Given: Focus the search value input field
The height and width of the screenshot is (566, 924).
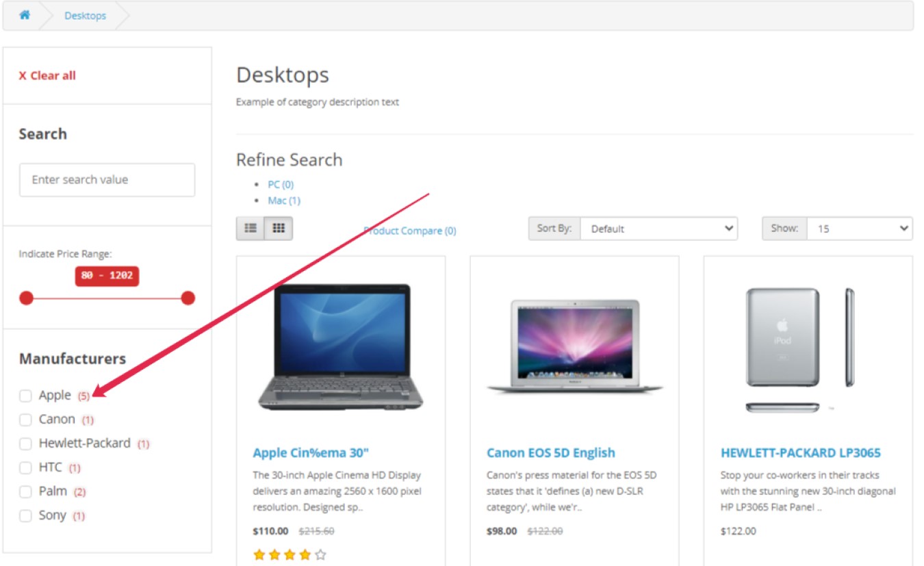Looking at the screenshot, I should 107,180.
